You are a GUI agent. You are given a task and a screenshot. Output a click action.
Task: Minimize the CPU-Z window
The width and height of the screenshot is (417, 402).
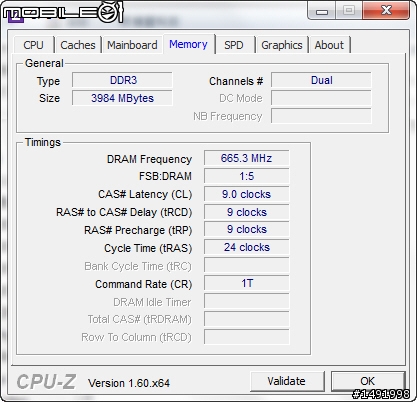pyautogui.click(x=322, y=10)
